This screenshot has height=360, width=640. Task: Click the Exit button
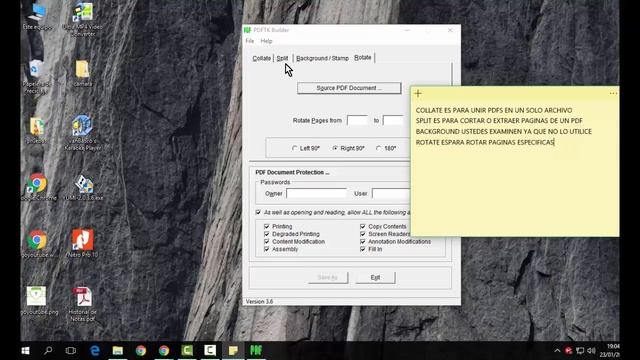tap(376, 278)
